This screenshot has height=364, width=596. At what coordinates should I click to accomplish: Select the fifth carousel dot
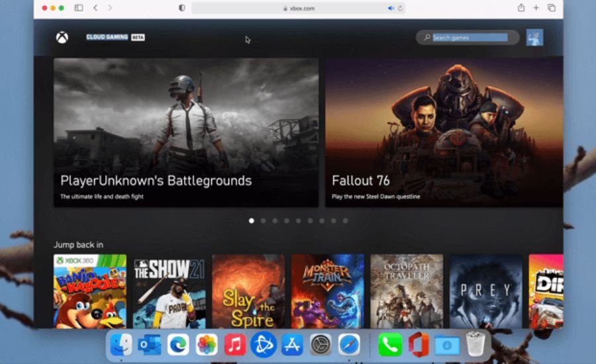pyautogui.click(x=299, y=221)
